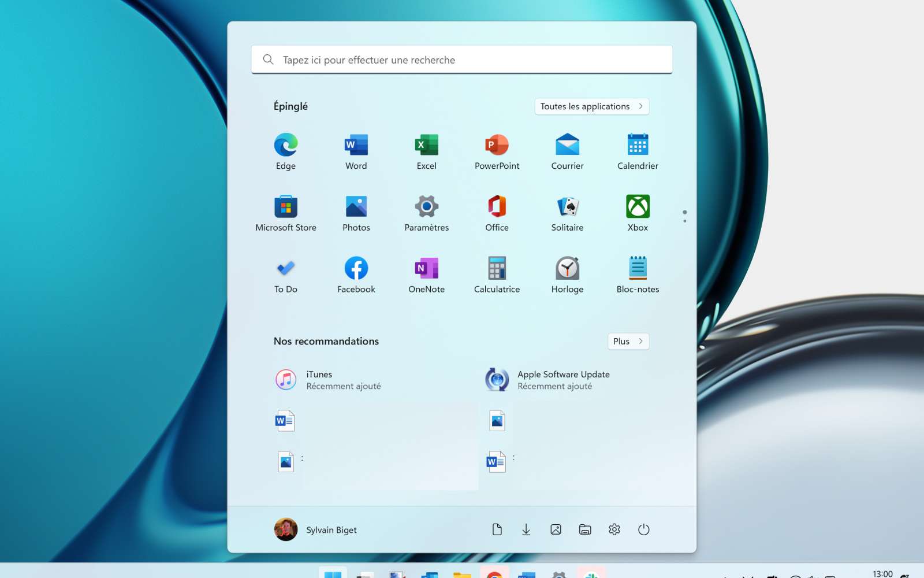Viewport: 924px width, 578px height.
Task: Open the Horloge clock app
Action: [568, 276]
